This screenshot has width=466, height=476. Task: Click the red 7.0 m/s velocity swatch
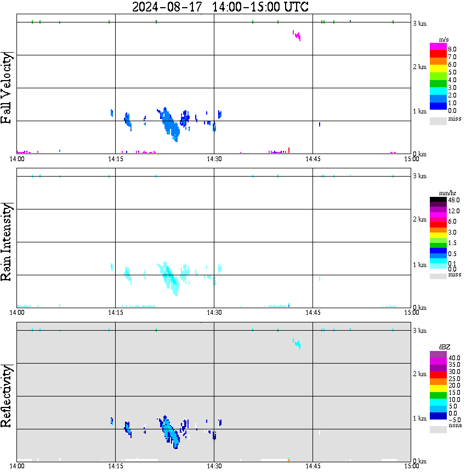(x=438, y=54)
